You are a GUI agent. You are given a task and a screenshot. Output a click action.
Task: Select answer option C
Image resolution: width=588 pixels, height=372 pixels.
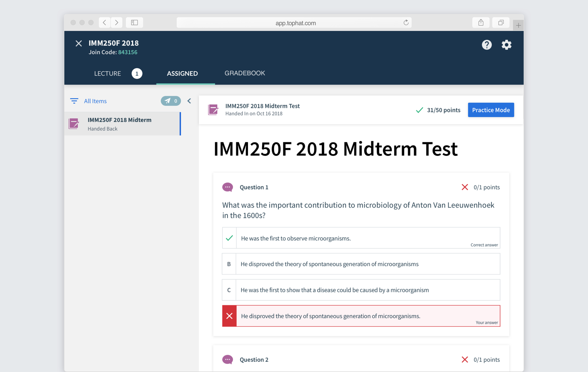[361, 290]
